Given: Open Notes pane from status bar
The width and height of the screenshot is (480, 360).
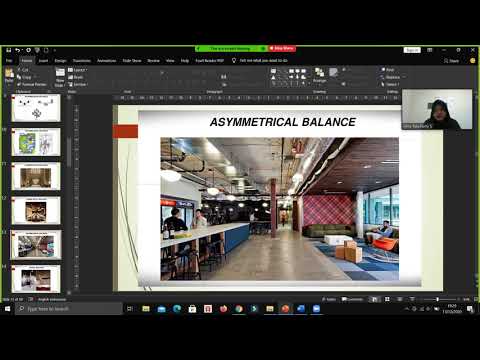Looking at the screenshot, I should point(329,299).
